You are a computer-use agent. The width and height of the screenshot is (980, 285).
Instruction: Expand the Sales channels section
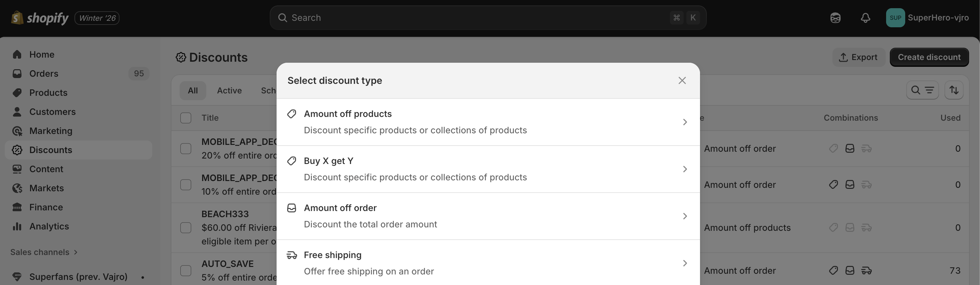[44, 252]
